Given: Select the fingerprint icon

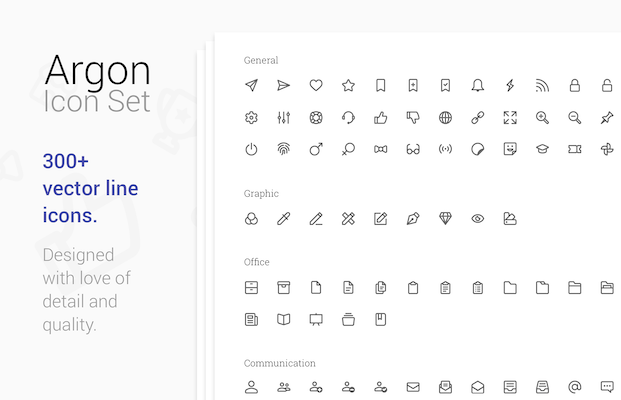Looking at the screenshot, I should tap(284, 149).
